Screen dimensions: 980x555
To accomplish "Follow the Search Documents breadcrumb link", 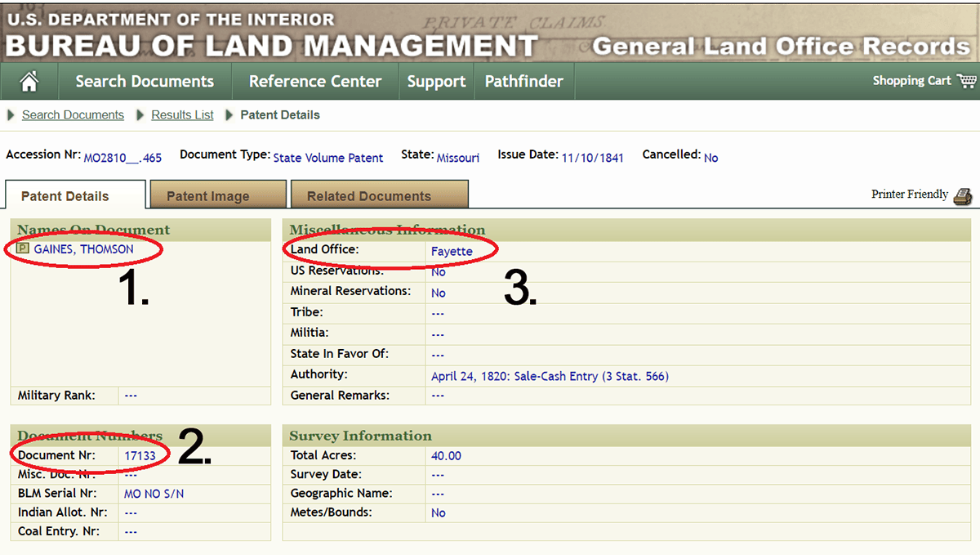I will pyautogui.click(x=73, y=115).
